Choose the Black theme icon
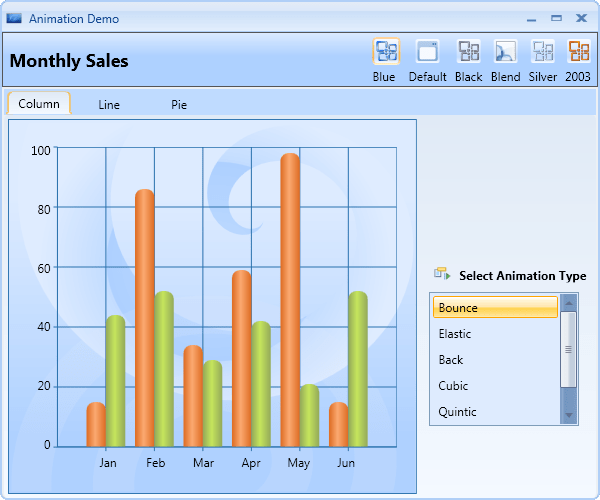 (x=468, y=51)
